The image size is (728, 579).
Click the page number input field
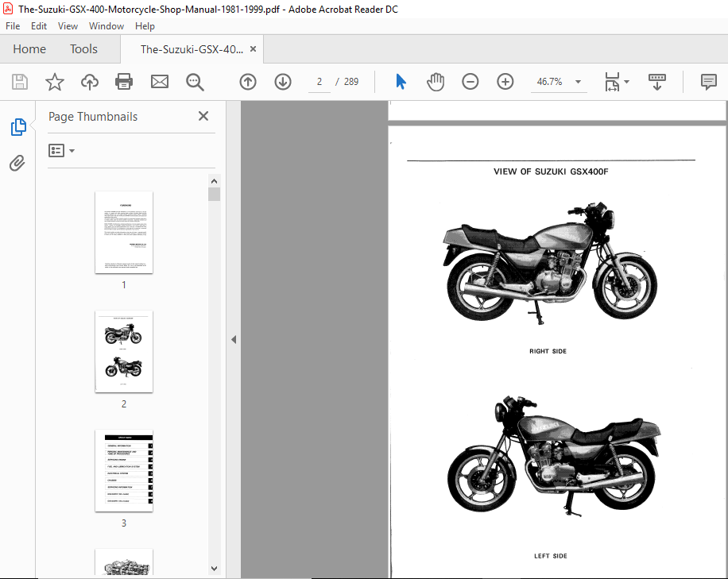tap(319, 82)
